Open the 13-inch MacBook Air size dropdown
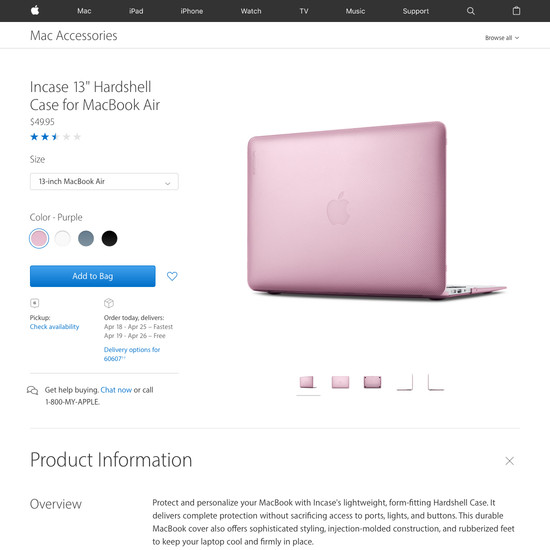Image resolution: width=550 pixels, height=550 pixels. [104, 182]
